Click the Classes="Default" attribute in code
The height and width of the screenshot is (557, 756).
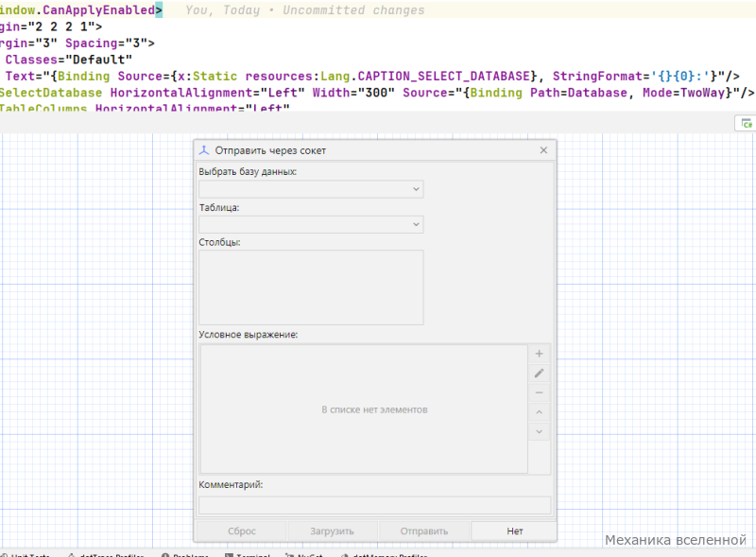68,60
